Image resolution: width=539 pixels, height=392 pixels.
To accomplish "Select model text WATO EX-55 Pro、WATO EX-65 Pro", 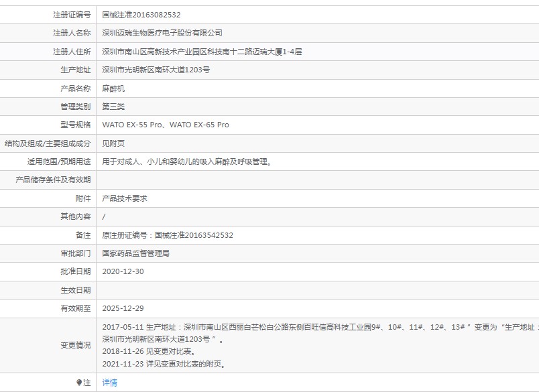I will [x=166, y=125].
